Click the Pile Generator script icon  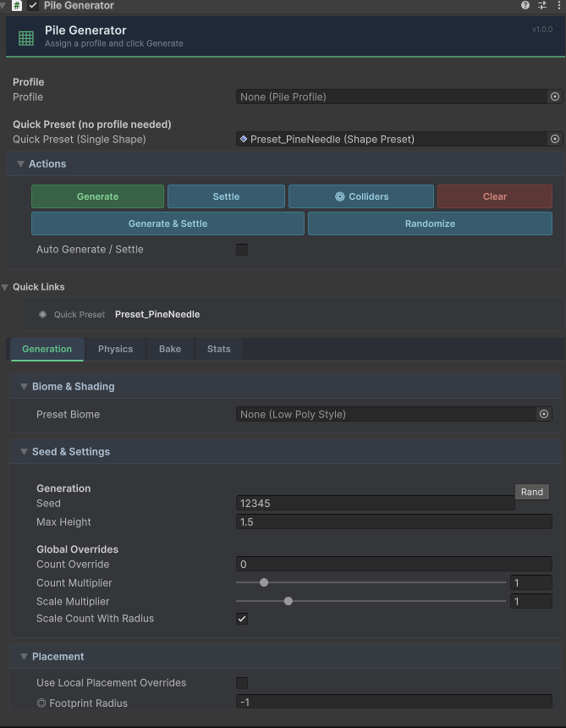[17, 5]
